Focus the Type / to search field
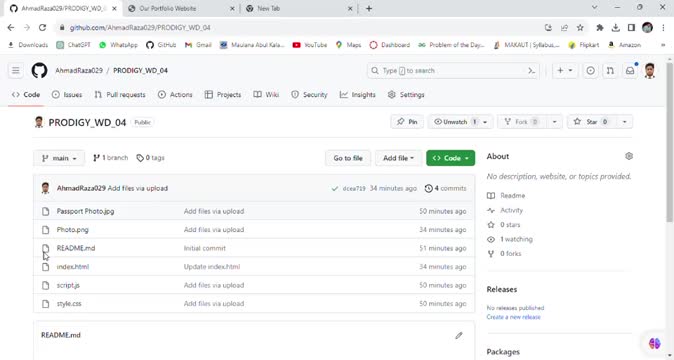674x360 pixels. [x=453, y=70]
